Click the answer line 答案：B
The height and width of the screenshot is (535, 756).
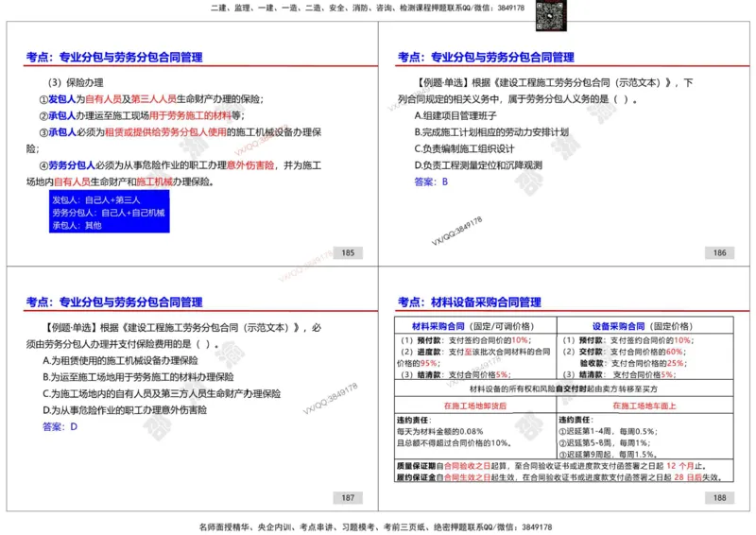431,181
